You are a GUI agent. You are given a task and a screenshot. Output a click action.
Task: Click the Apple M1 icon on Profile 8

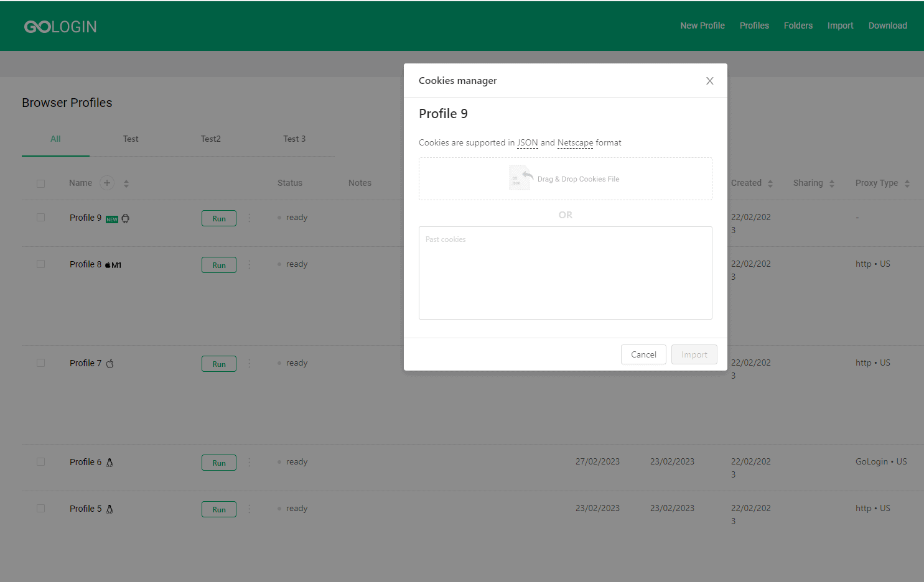tap(113, 265)
